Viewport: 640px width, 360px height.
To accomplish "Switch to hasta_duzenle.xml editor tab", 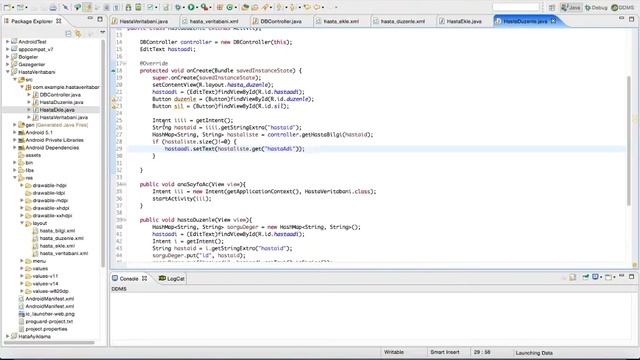I will (x=403, y=21).
